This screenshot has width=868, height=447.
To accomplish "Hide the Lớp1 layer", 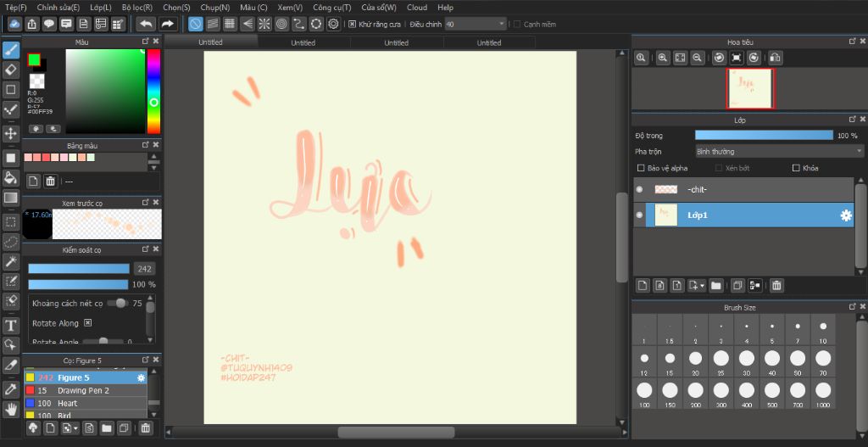I will pos(639,215).
